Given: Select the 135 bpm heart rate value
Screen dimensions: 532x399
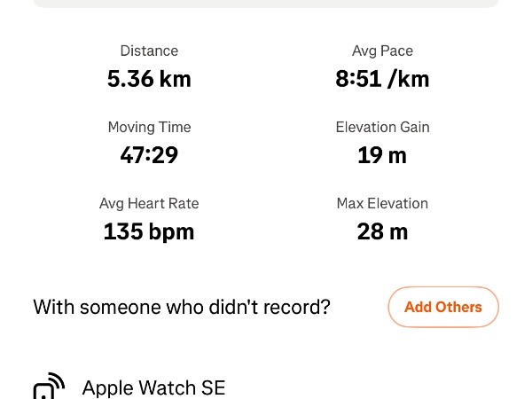Looking at the screenshot, I should [149, 231].
